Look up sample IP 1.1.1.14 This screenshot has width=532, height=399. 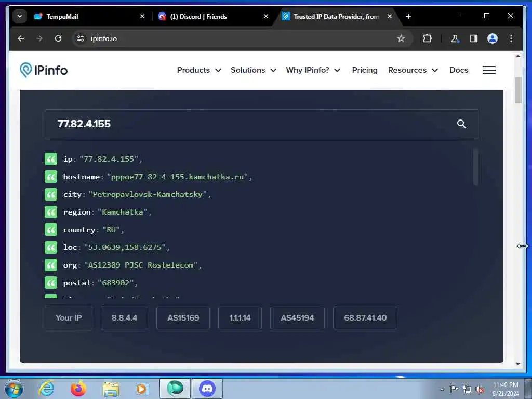point(240,318)
